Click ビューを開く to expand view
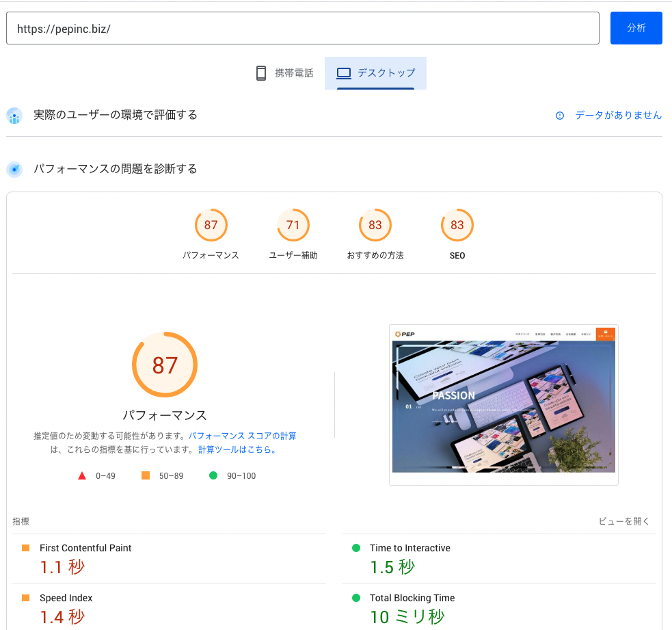The height and width of the screenshot is (630, 672). click(623, 521)
